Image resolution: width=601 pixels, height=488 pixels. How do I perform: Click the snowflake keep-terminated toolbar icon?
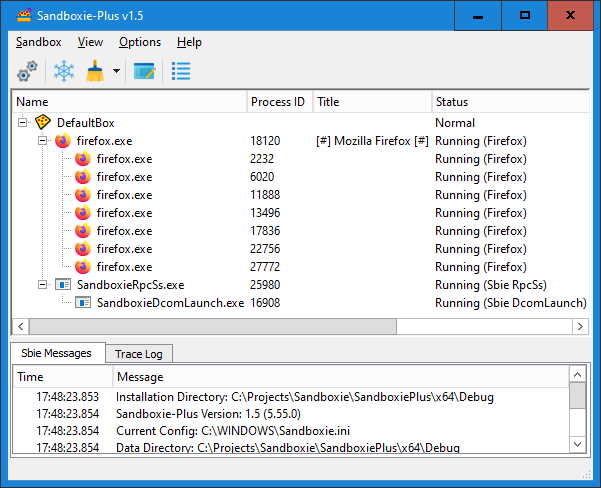(x=64, y=71)
